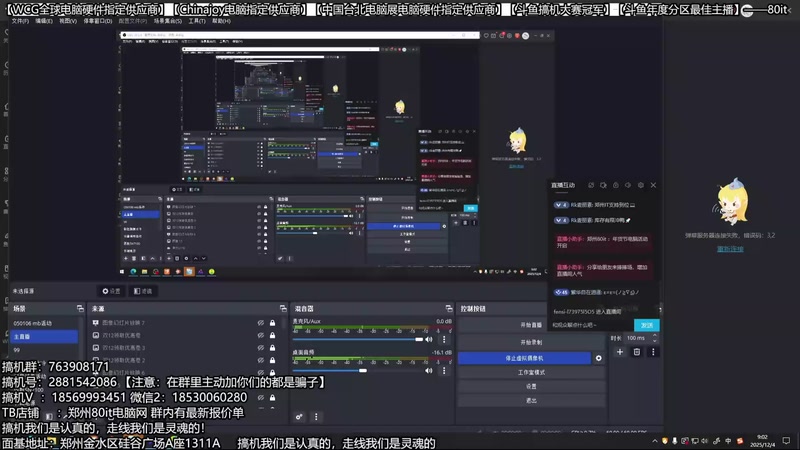Screen dimensions: 800x450
Task: Toggle visibility of 双12领取优惠卷 source
Action: click(261, 335)
